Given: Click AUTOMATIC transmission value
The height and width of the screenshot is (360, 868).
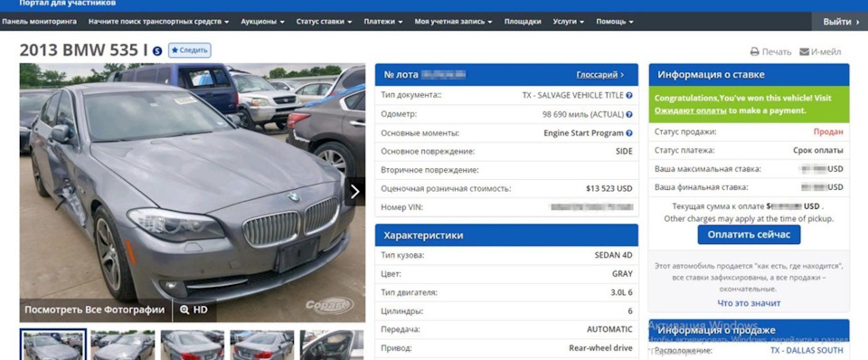Looking at the screenshot, I should point(609,329).
